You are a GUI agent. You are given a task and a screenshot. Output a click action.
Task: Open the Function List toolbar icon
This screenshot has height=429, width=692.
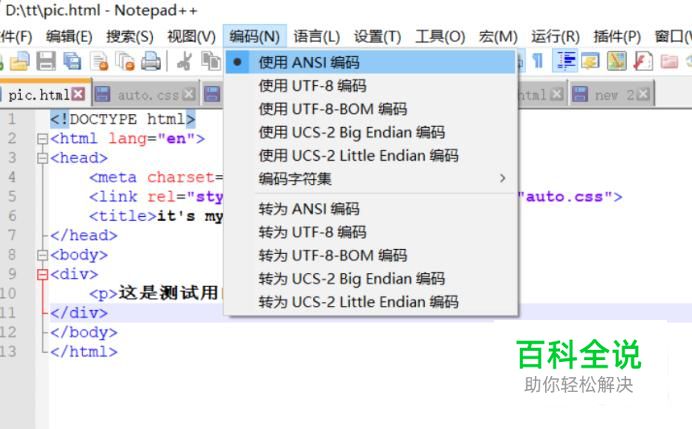pos(643,61)
